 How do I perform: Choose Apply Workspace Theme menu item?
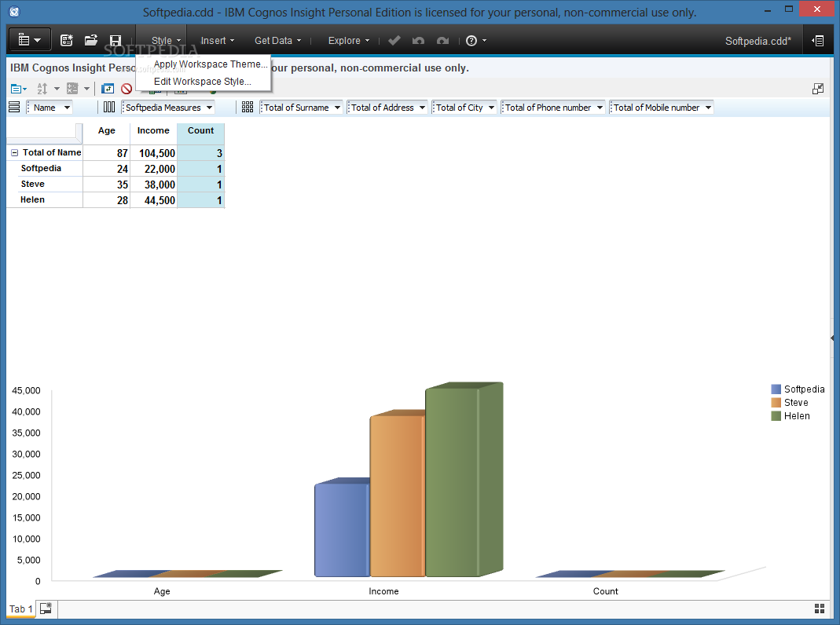(x=210, y=64)
